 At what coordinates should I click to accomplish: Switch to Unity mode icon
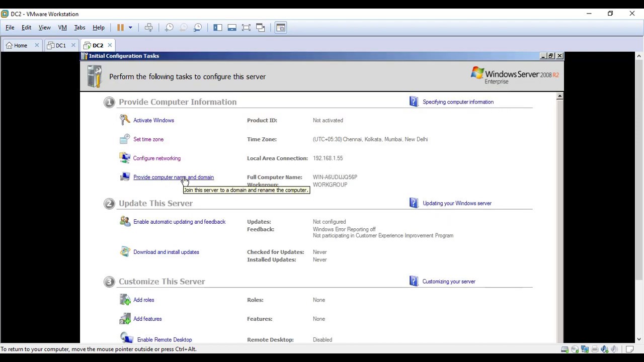point(261,28)
